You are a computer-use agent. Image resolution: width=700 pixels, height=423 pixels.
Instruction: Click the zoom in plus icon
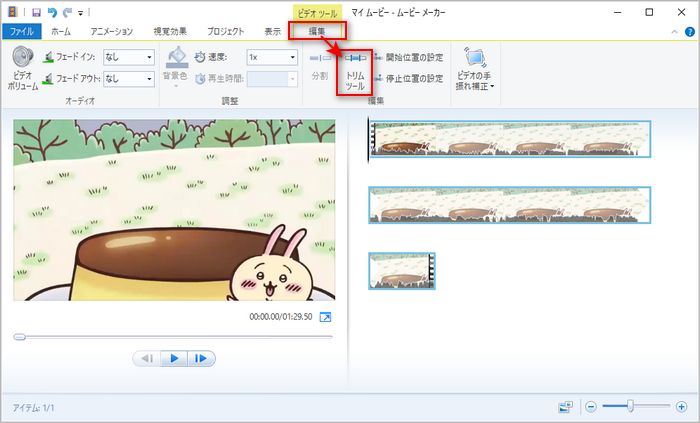click(x=681, y=407)
